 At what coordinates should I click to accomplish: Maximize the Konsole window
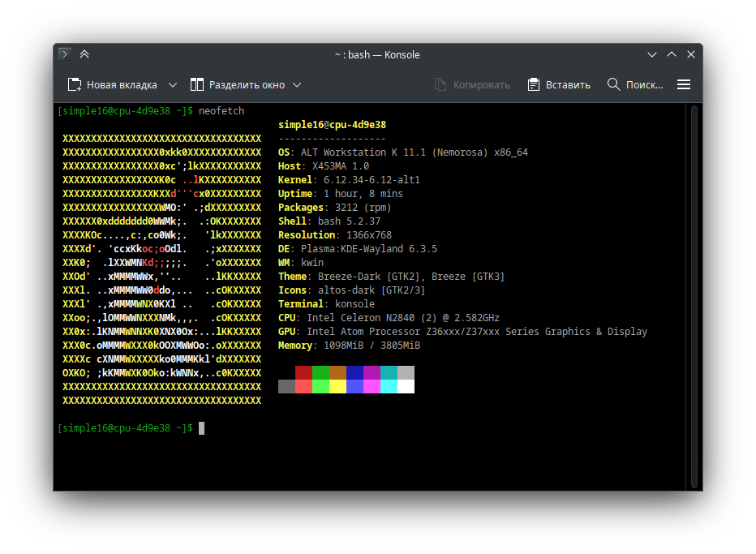(x=672, y=54)
